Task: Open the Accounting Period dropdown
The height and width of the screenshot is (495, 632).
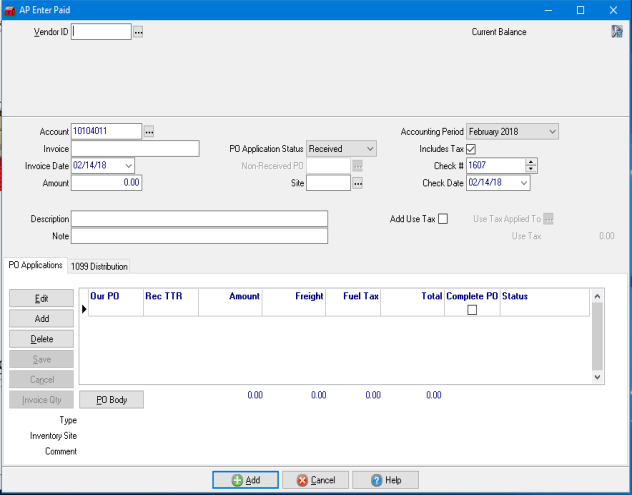Action: (552, 131)
